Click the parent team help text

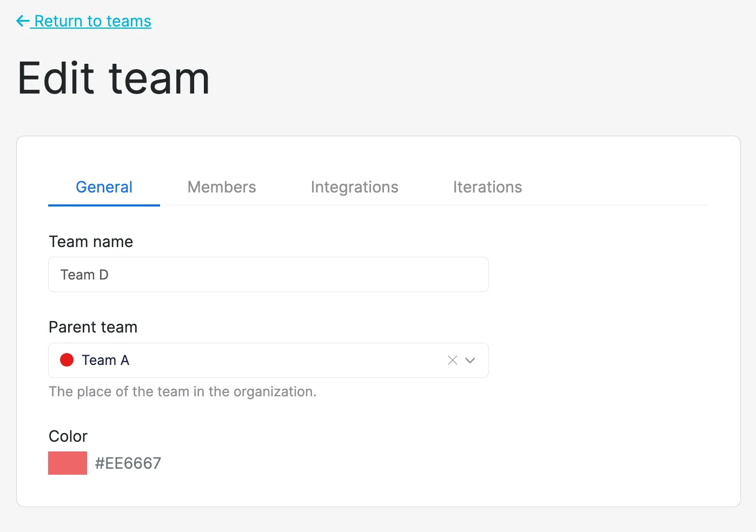coord(183,391)
